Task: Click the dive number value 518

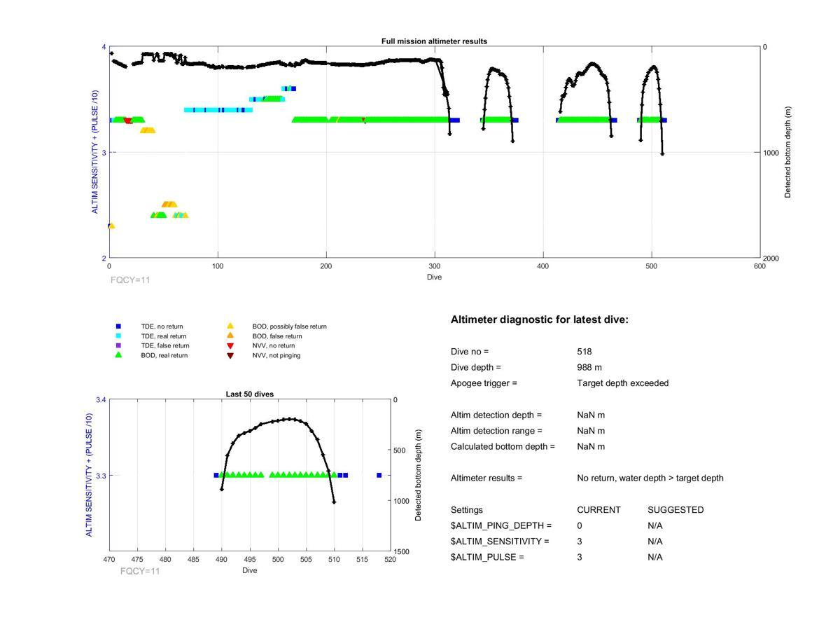Action: coord(584,352)
